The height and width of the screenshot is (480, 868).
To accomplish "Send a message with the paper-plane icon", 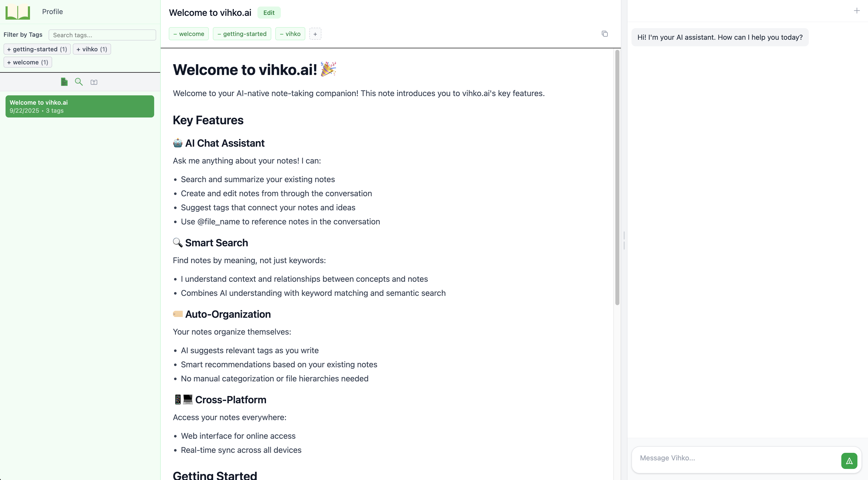I will coord(849,461).
